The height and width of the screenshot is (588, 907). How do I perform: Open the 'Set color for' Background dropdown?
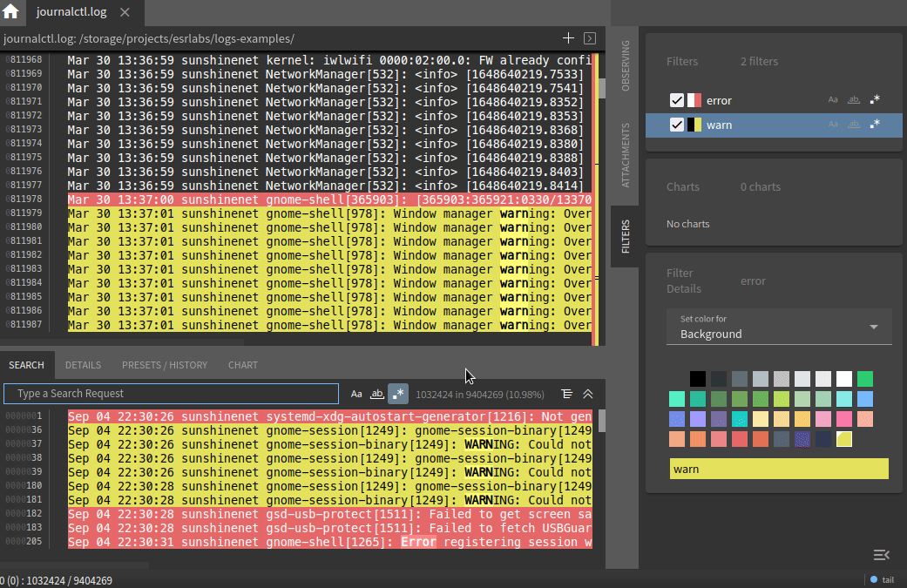779,328
